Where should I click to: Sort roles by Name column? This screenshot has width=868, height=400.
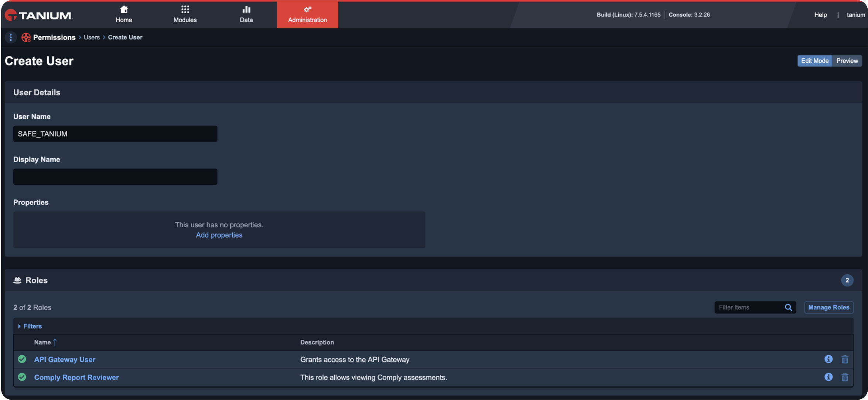tap(45, 342)
